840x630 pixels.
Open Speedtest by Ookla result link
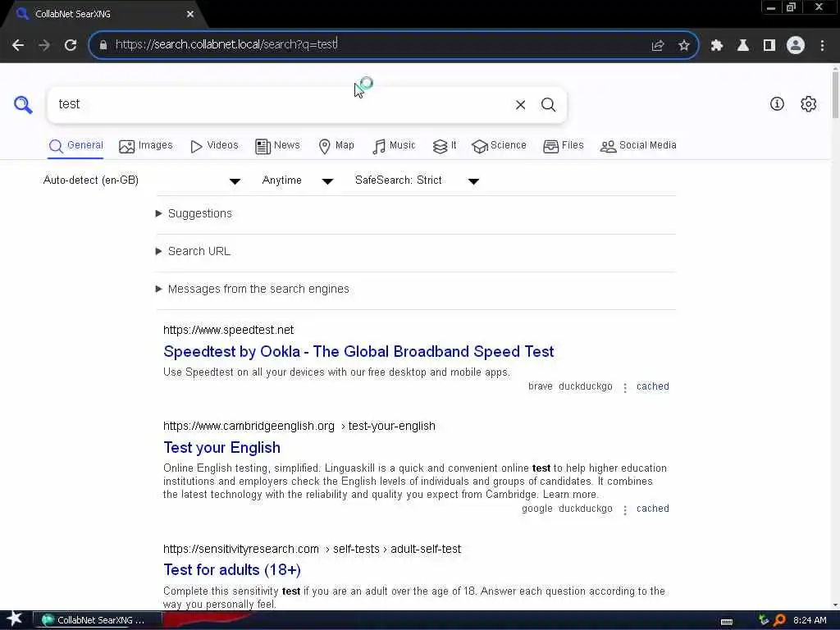coord(358,351)
